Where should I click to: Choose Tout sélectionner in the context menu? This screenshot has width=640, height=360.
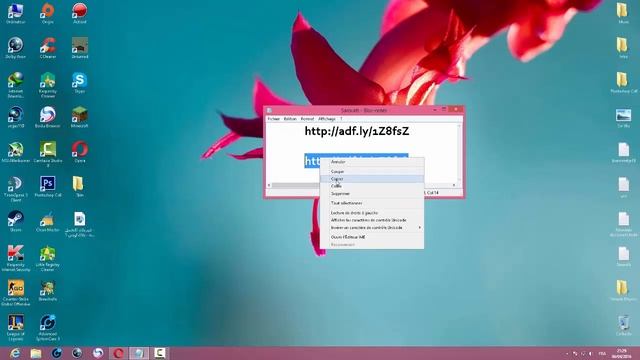[371, 203]
